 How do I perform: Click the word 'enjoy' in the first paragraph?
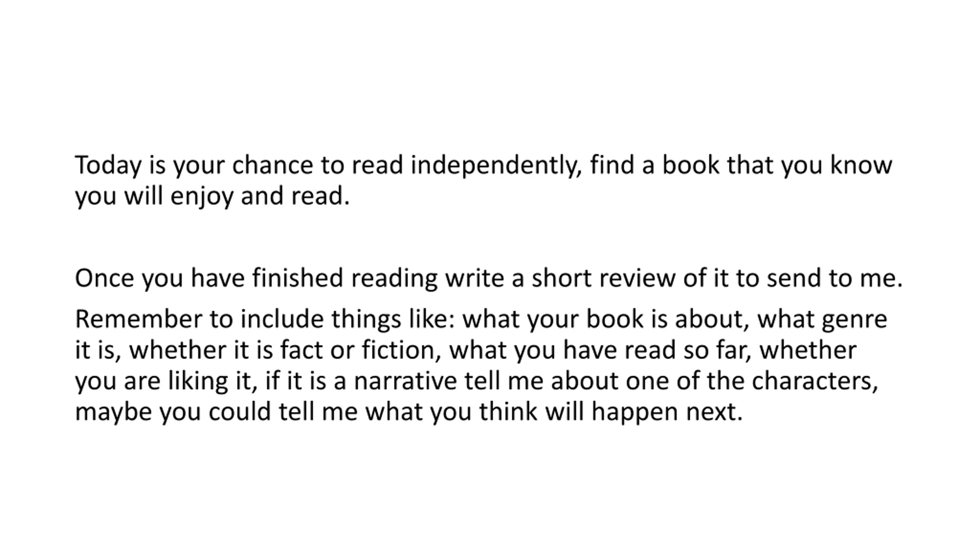tap(201, 196)
